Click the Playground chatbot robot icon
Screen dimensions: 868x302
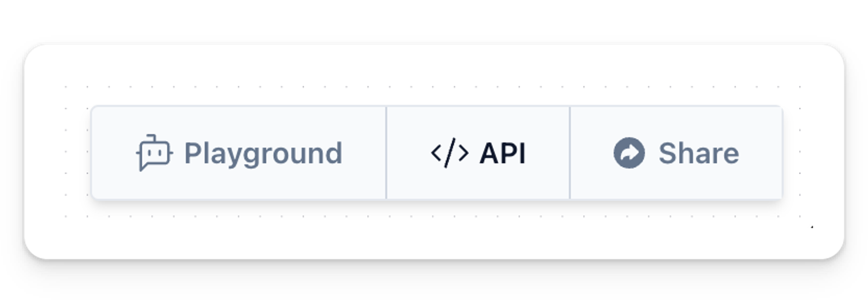click(x=154, y=153)
